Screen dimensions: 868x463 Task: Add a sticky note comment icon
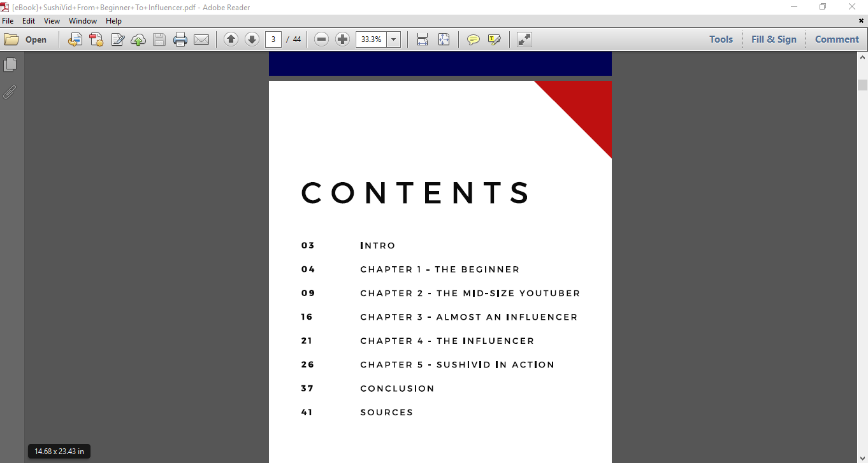(474, 39)
